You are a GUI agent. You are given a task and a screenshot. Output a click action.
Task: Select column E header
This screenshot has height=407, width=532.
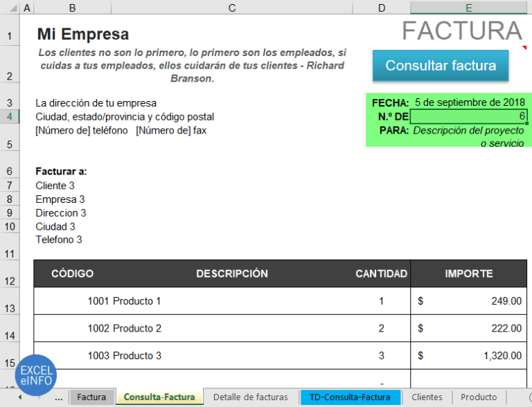click(469, 8)
